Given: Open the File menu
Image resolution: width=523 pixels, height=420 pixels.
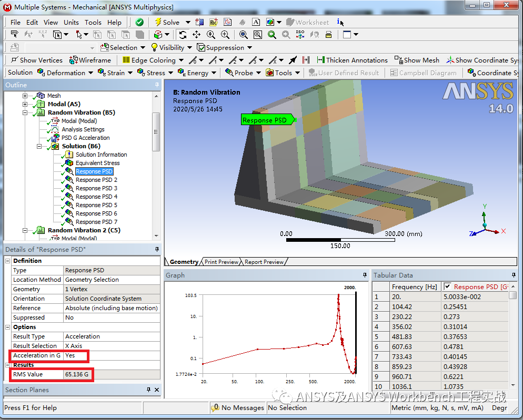Looking at the screenshot, I should (x=15, y=22).
